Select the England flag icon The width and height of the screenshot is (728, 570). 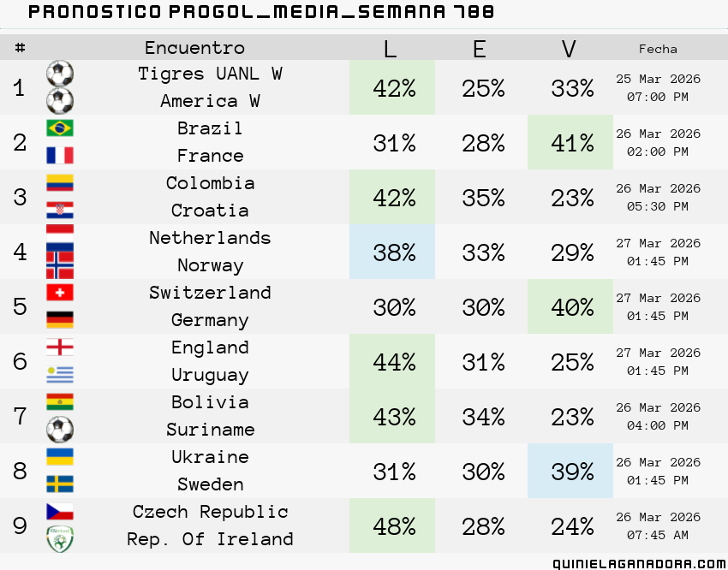(60, 347)
